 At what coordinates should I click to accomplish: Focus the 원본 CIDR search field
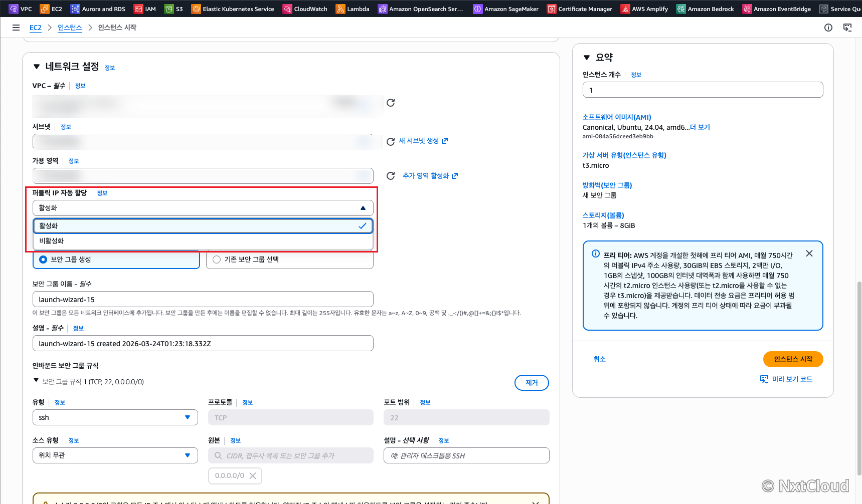291,455
